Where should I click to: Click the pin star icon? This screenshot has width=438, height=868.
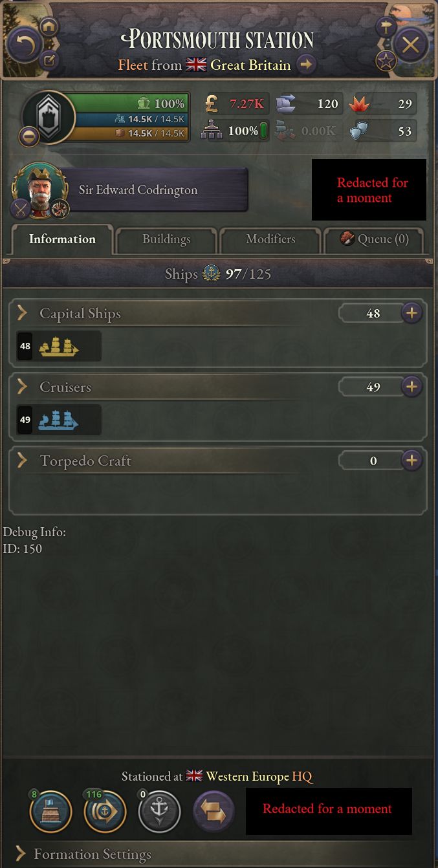coord(386,61)
